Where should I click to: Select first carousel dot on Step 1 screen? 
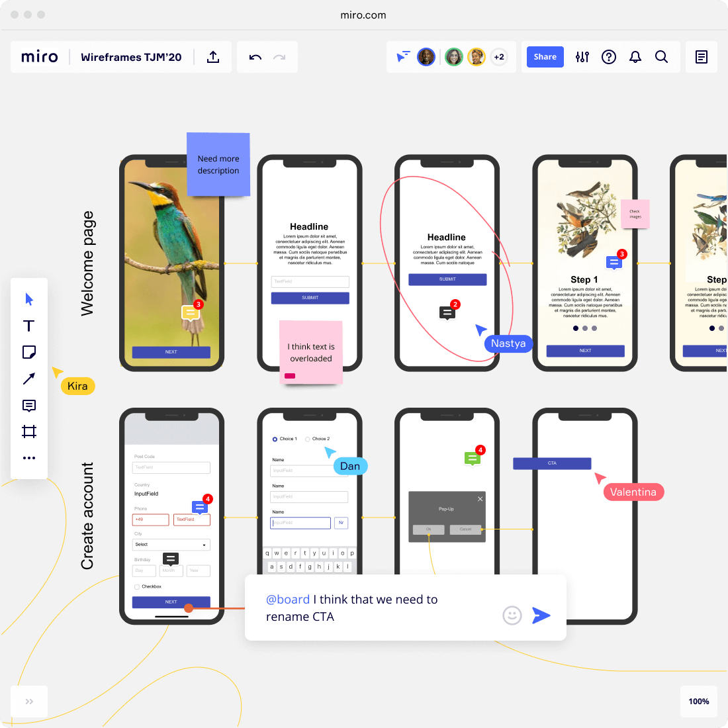point(576,328)
